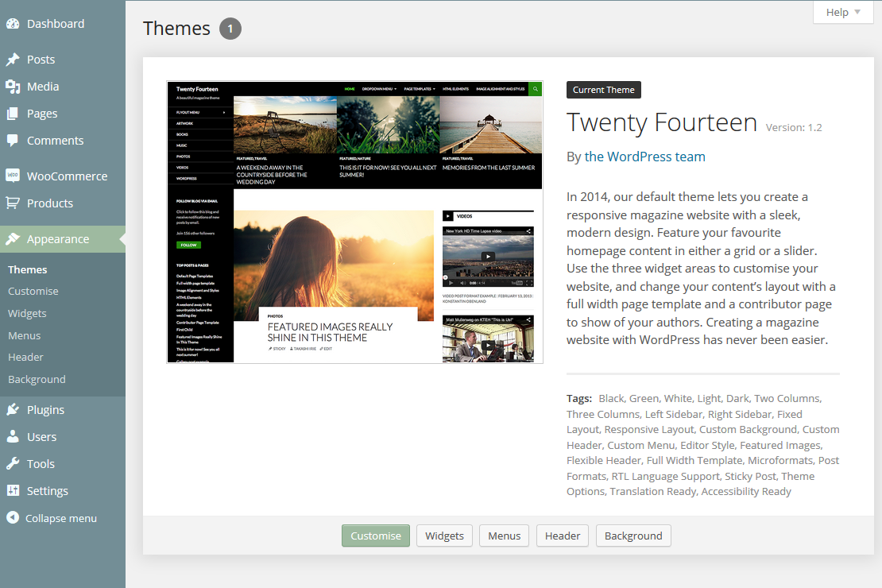The image size is (882, 588).
Task: Click the Appearance paintbrush icon
Action: pyautogui.click(x=13, y=238)
